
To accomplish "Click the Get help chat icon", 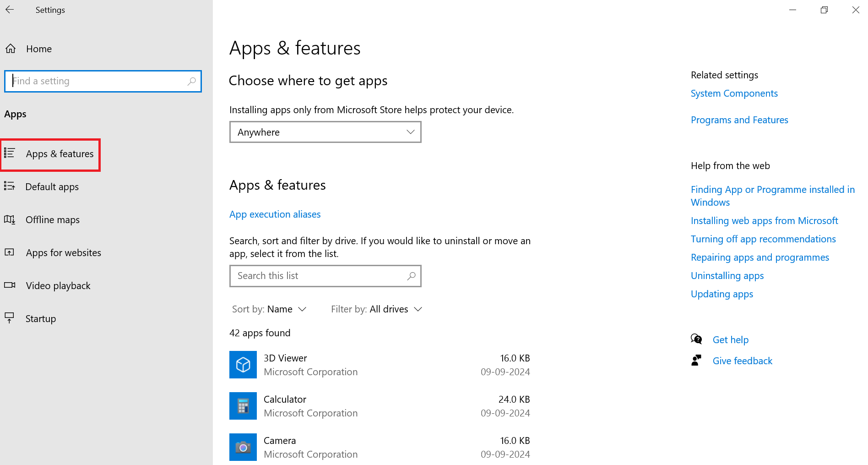I will point(696,339).
